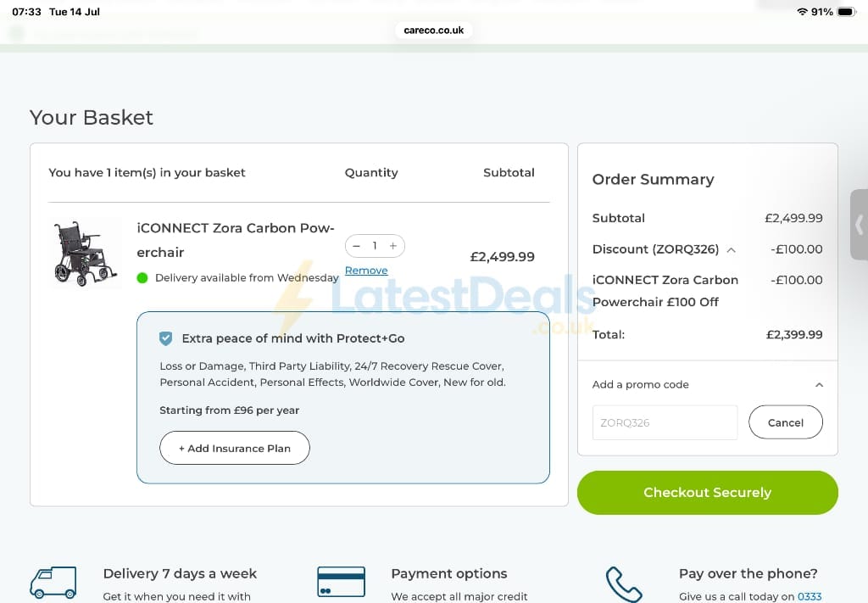Collapse the Add a promo code section

[x=820, y=384]
